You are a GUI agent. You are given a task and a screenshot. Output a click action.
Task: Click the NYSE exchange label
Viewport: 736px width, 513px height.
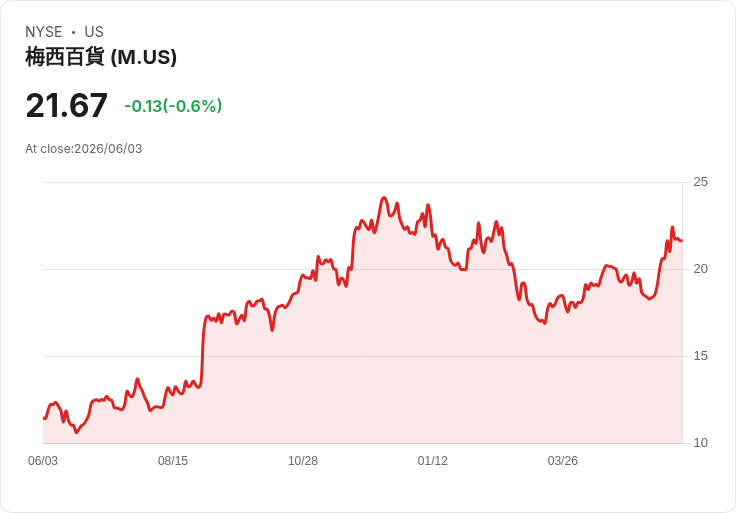pyautogui.click(x=44, y=32)
